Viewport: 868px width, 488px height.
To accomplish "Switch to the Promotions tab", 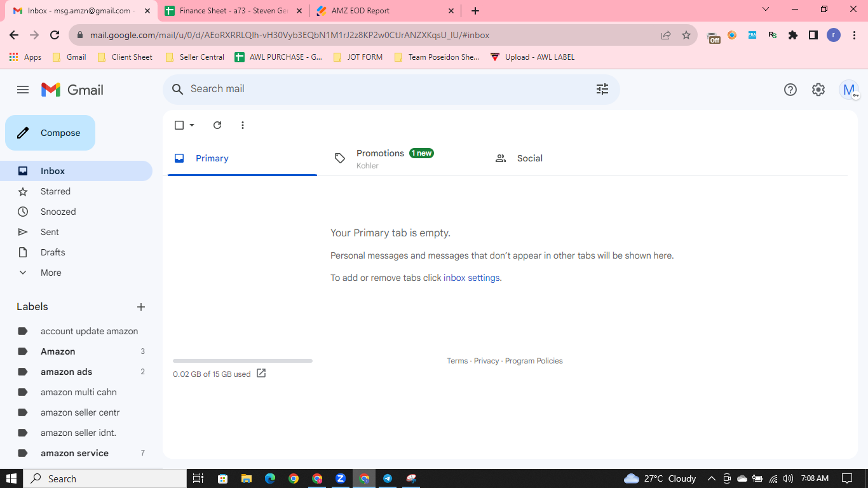I will (x=402, y=158).
